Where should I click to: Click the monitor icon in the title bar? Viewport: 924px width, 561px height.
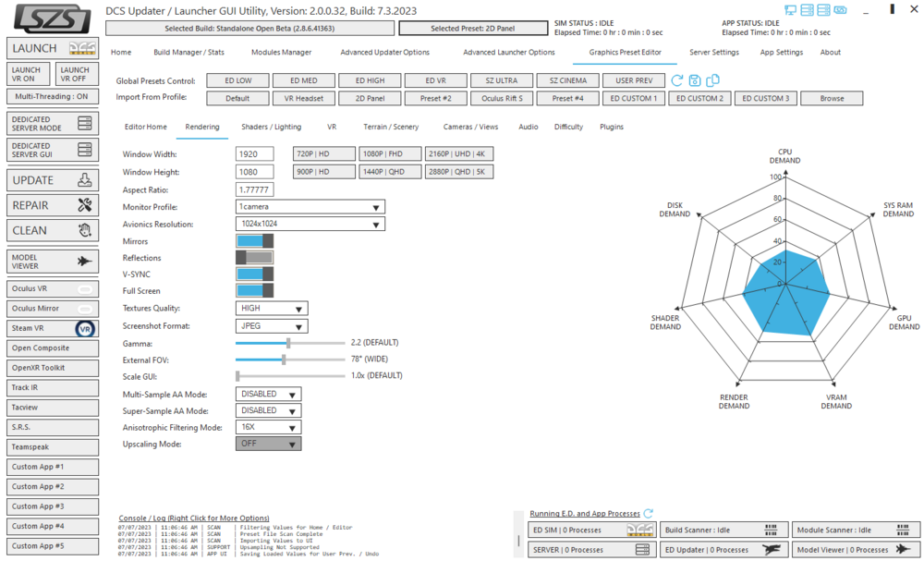pos(790,10)
